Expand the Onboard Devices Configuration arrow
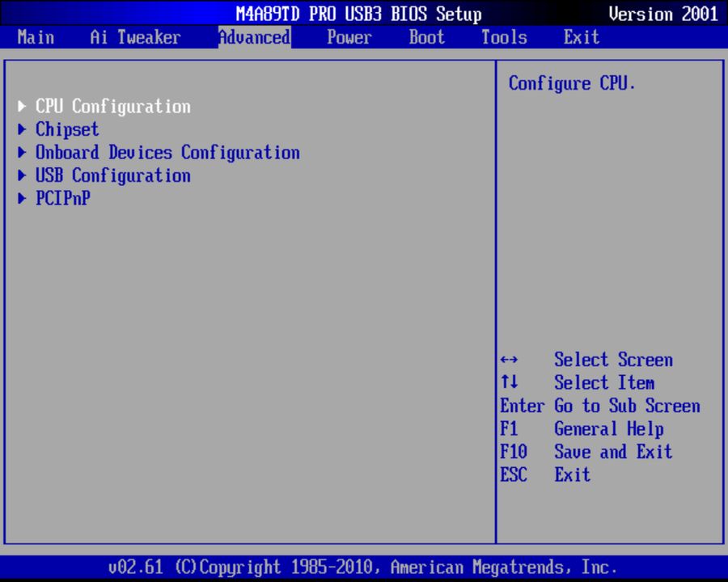Viewport: 728px width, 582px height. coord(21,152)
